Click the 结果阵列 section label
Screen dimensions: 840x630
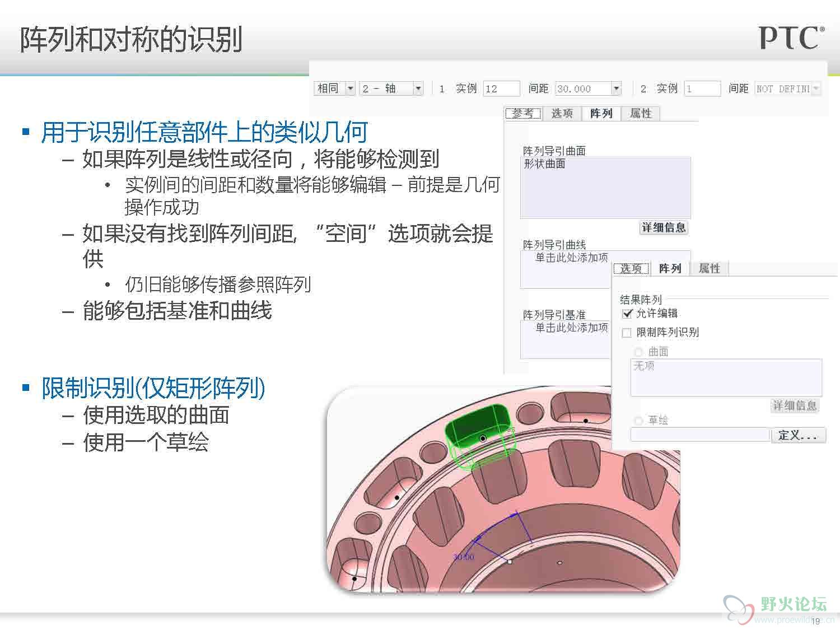(641, 299)
